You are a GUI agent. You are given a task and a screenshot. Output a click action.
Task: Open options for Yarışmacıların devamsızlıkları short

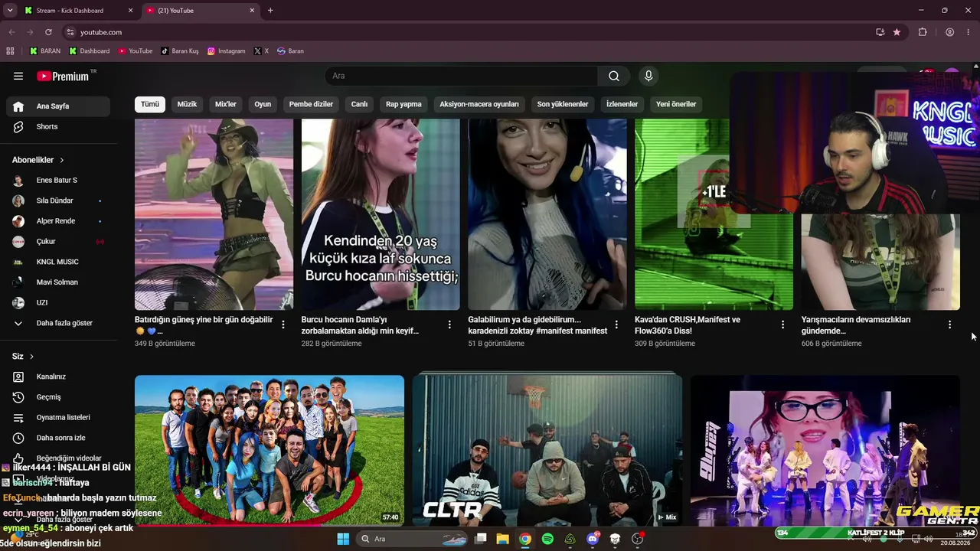point(949,325)
